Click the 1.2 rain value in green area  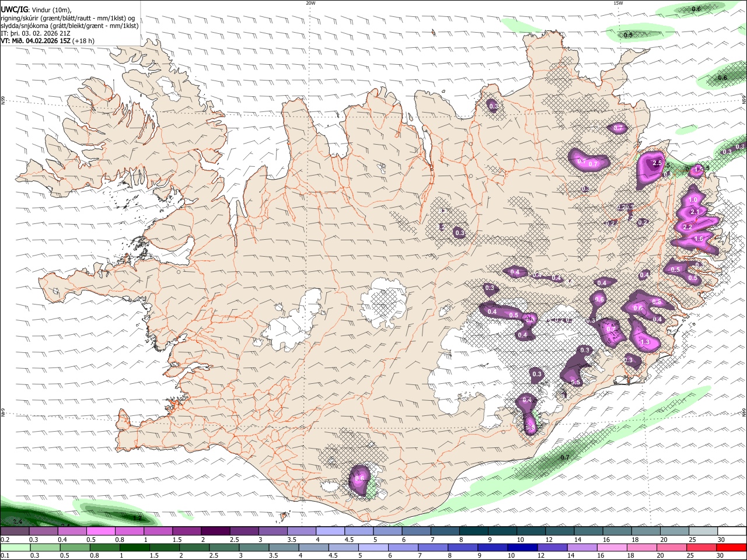(138, 517)
